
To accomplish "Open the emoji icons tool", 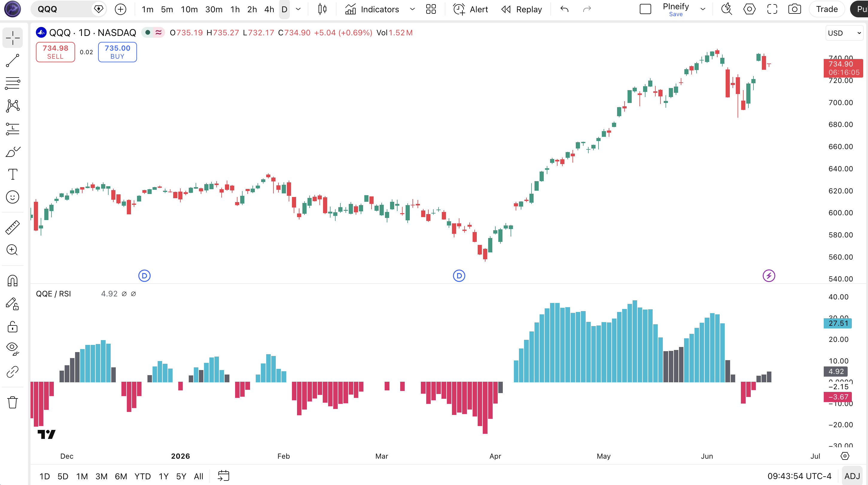I will (x=13, y=197).
